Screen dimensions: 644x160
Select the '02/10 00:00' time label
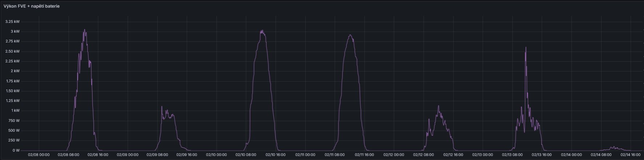(216, 155)
